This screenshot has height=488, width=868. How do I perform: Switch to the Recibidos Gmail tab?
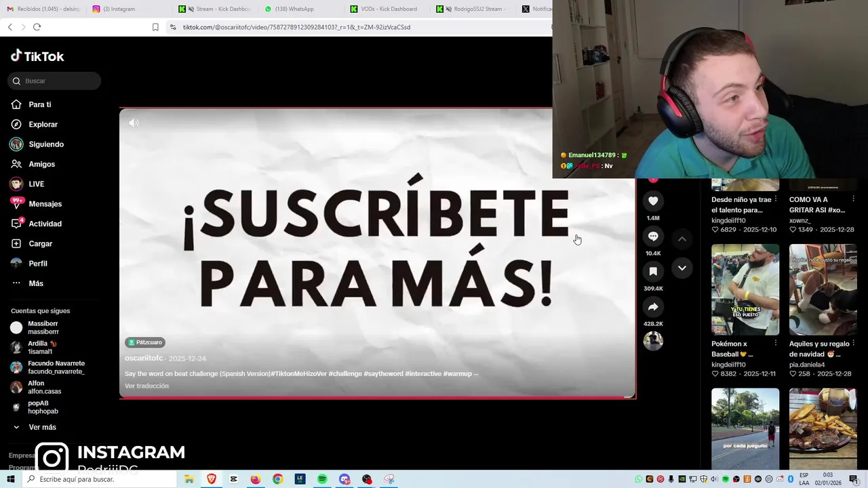click(x=42, y=9)
